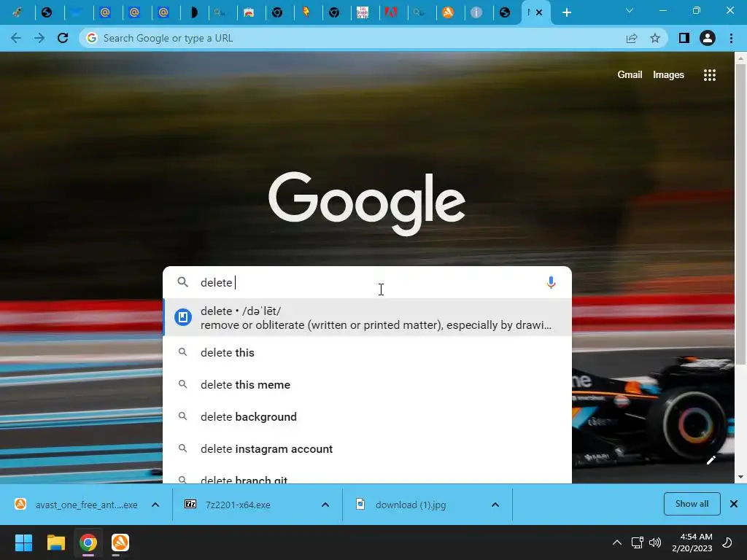Click scrollbar up arrow
The image size is (747, 560).
[740, 58]
